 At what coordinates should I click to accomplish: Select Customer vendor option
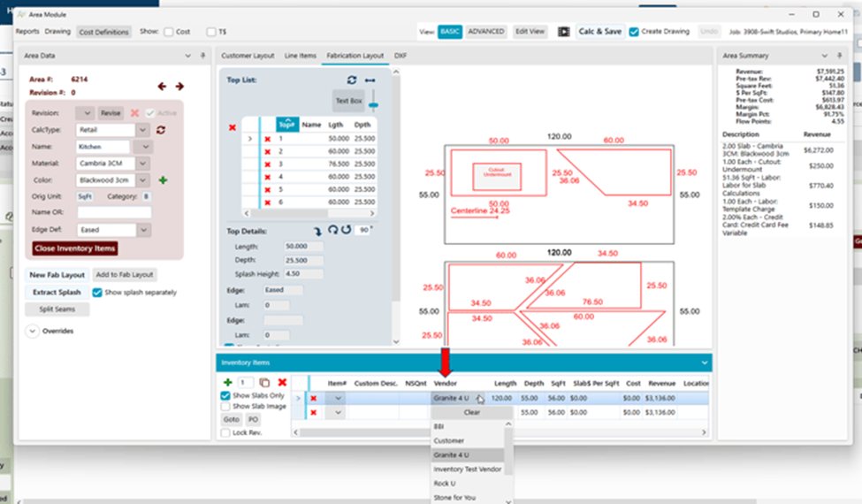coord(468,441)
